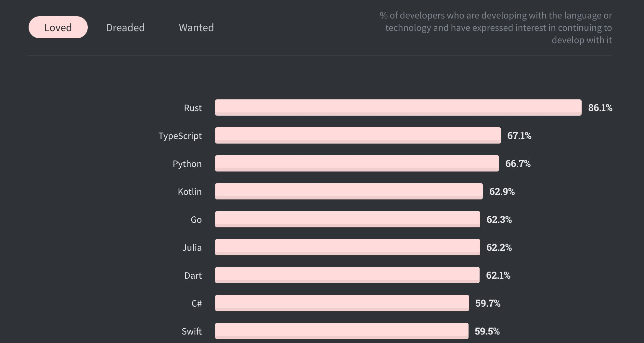Open the Wanted tab
The height and width of the screenshot is (343, 644).
(x=196, y=28)
